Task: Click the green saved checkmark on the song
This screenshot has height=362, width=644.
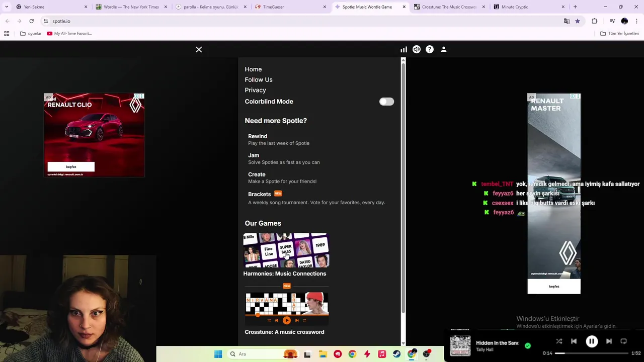Action: [x=528, y=345]
